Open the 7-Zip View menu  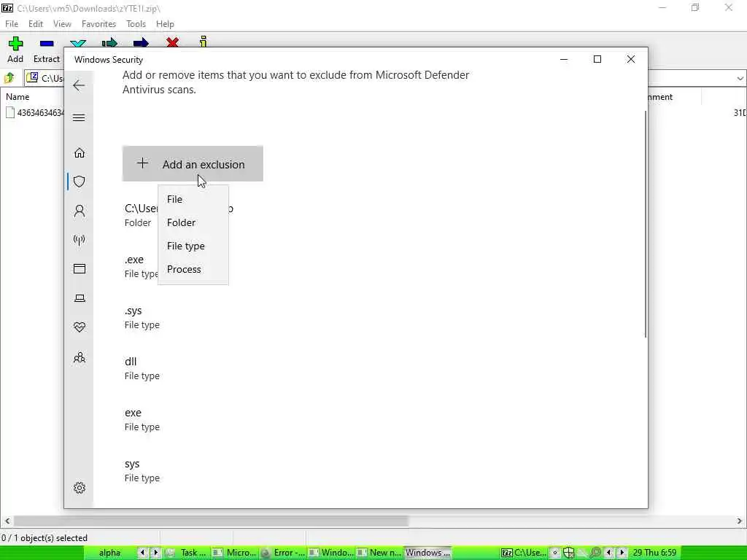click(62, 24)
